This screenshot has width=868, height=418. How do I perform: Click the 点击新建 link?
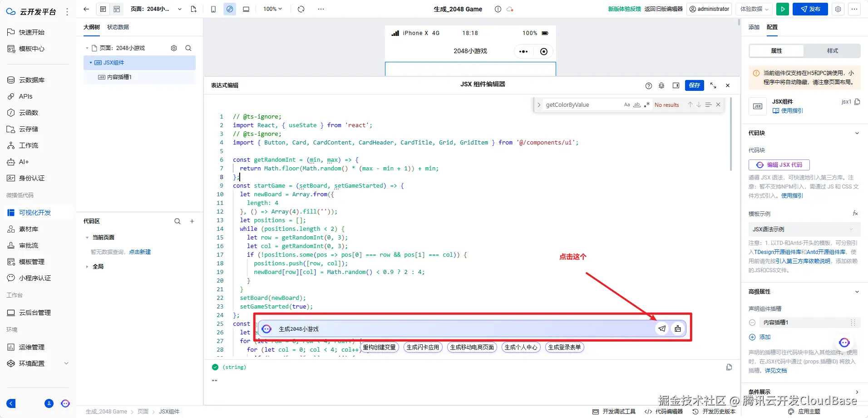coord(140,252)
